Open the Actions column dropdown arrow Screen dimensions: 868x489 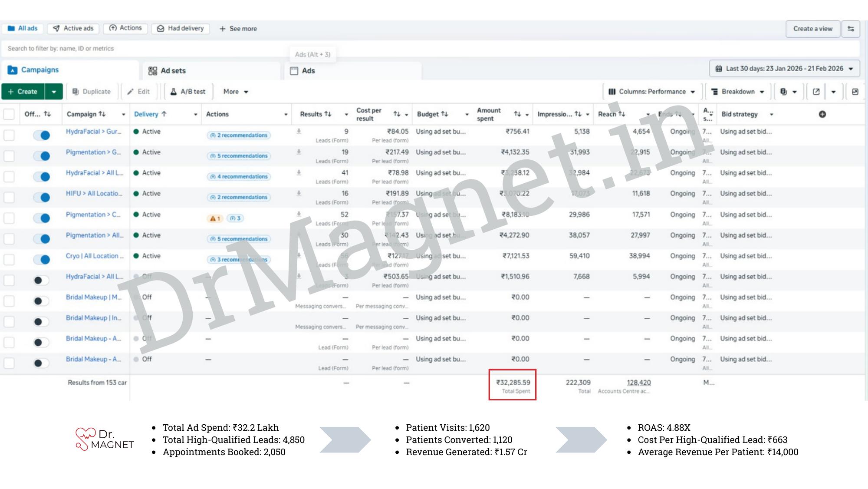286,114
